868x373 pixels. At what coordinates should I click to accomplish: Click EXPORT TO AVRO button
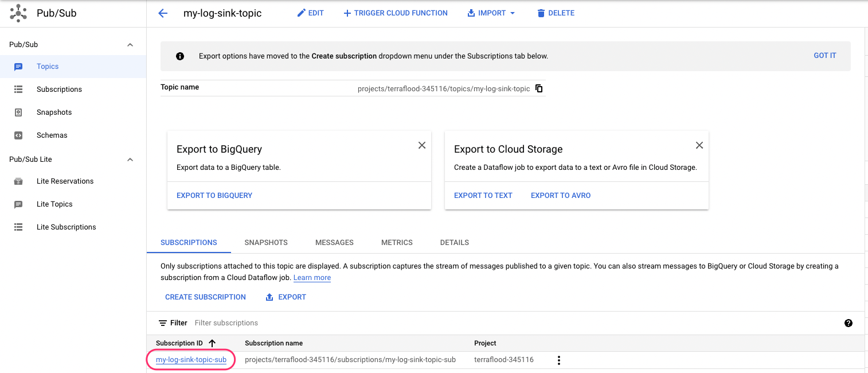click(561, 196)
